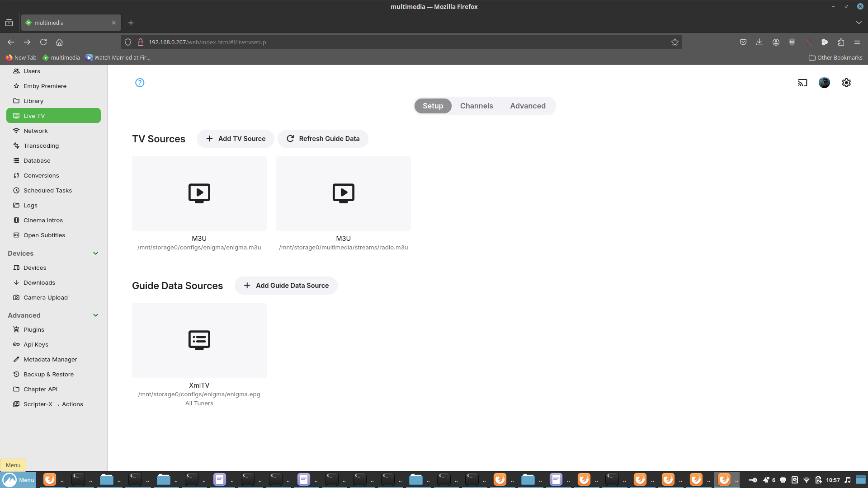Click the Add TV Source button
Image resolution: width=868 pixels, height=488 pixels.
[235, 139]
